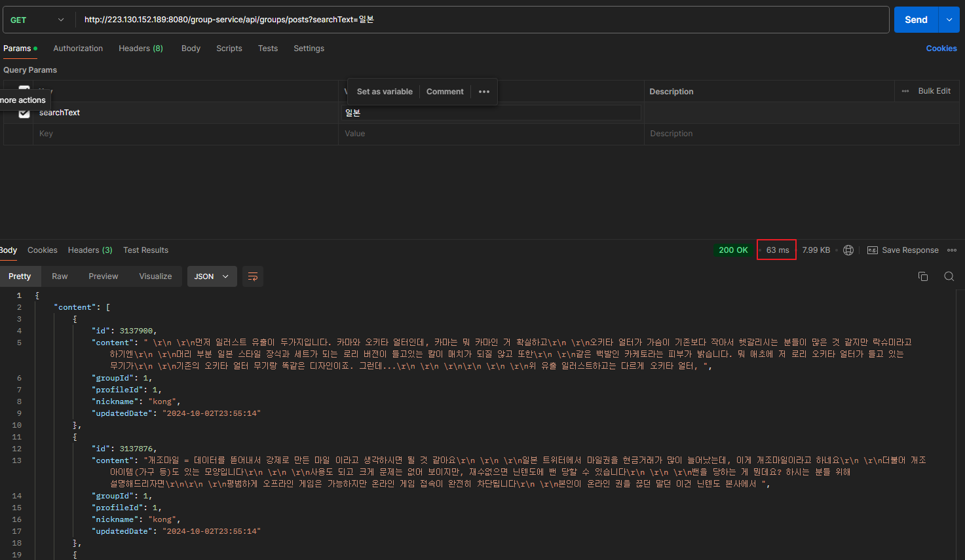Screen dimensions: 965x560
Task: Uncheck the searchText parameter checkbox
Action: (24, 113)
